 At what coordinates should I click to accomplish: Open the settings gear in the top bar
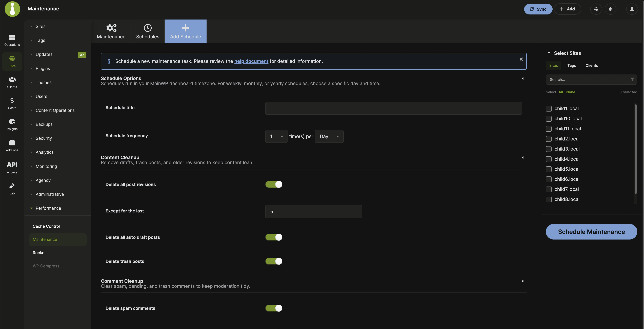click(x=611, y=9)
